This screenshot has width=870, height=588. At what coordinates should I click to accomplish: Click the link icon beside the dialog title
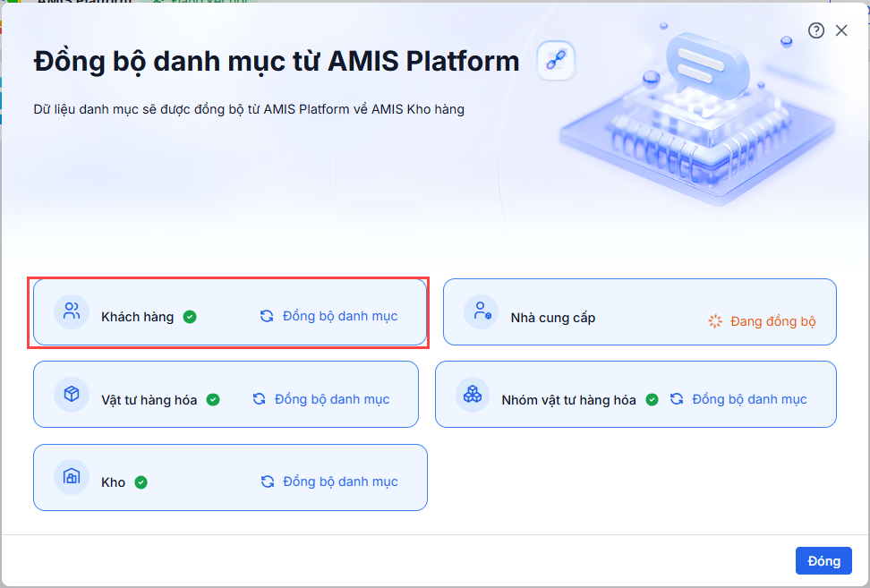point(556,61)
